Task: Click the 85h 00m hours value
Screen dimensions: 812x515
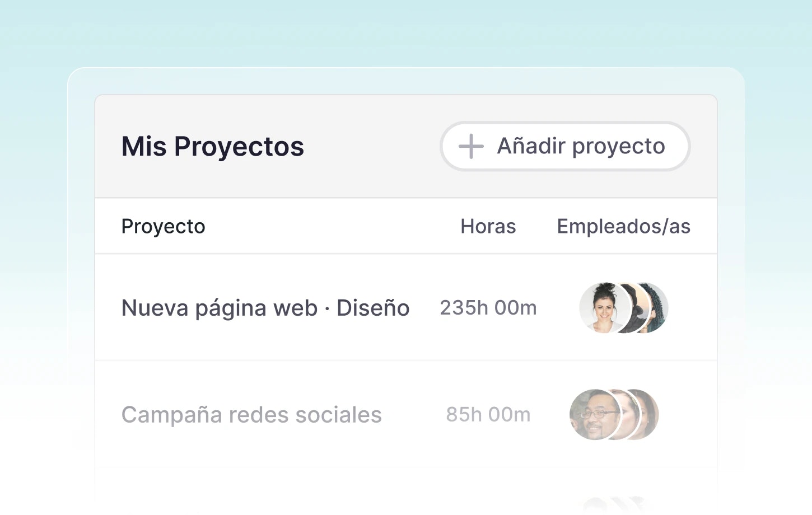Action: (488, 415)
